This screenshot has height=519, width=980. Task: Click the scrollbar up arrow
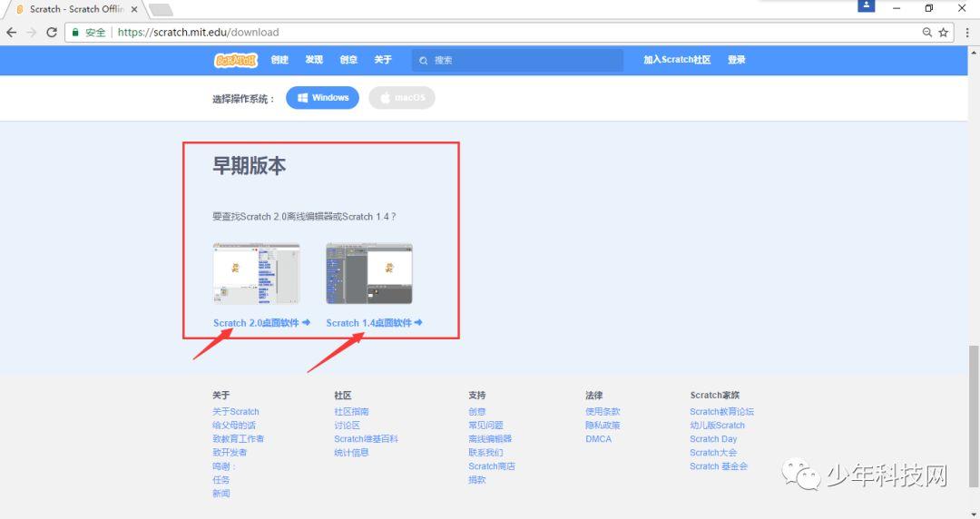[974, 54]
